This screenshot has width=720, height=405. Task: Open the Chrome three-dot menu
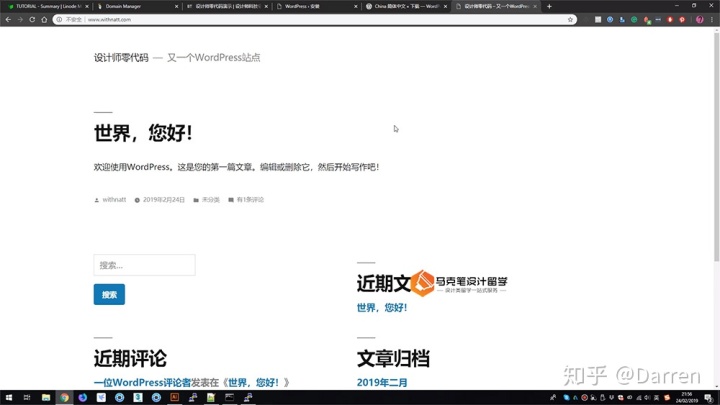pyautogui.click(x=712, y=19)
